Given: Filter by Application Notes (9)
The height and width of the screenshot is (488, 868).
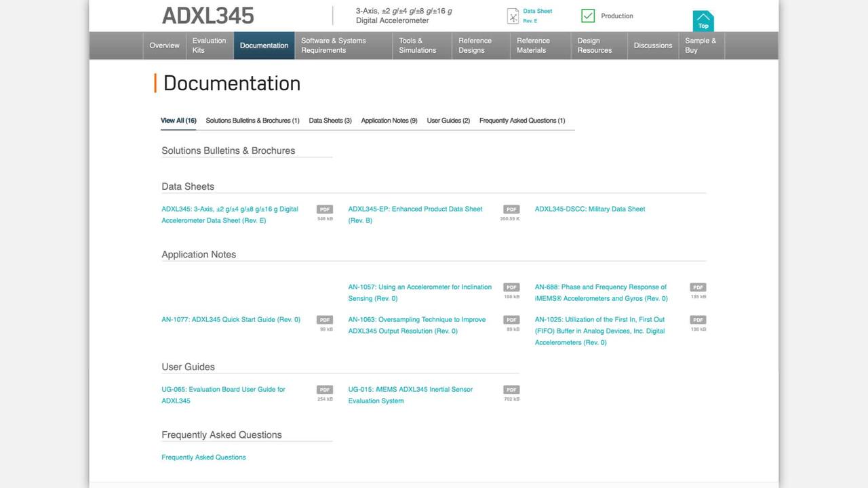Looking at the screenshot, I should [x=389, y=121].
